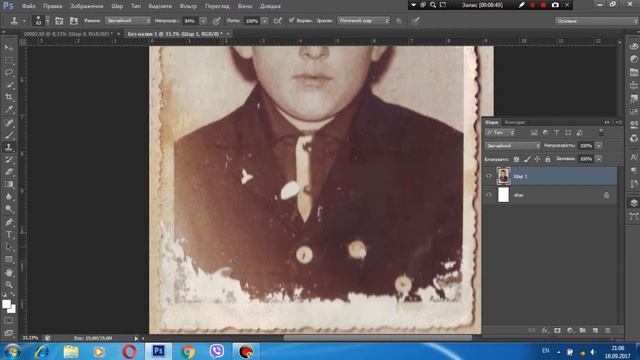This screenshot has height=360, width=640.
Task: Open the Правка menu
Action: (53, 6)
